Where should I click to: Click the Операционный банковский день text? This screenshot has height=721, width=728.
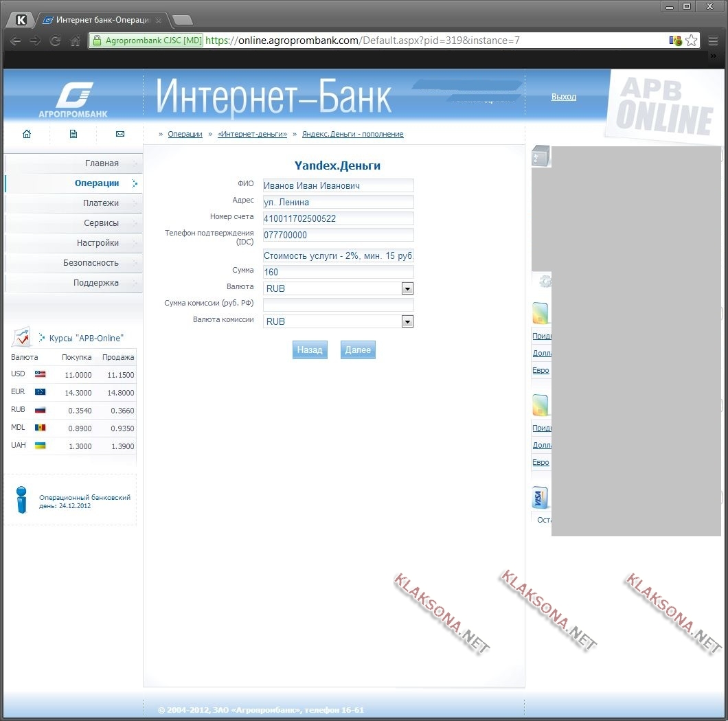(84, 501)
